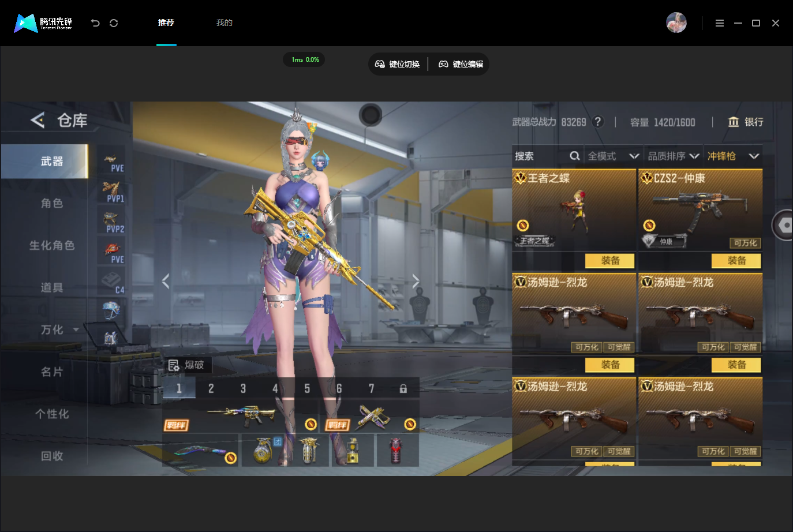The width and height of the screenshot is (793, 532).
Task: Click the locked bag slot icon
Action: coord(403,388)
